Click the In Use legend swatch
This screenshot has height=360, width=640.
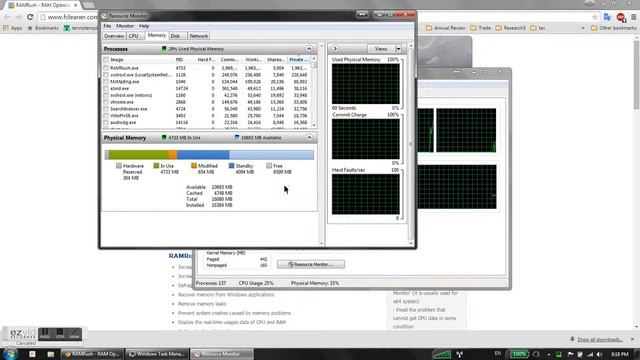pyautogui.click(x=156, y=166)
